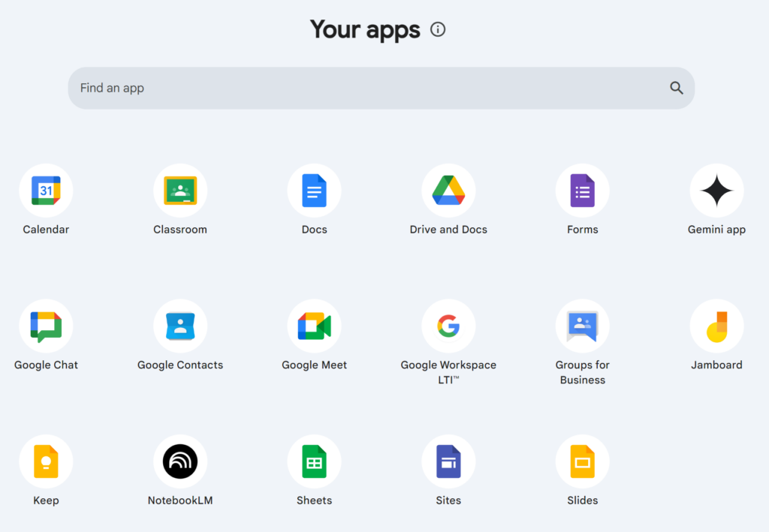This screenshot has height=532, width=769.
Task: Click the info icon beside Your apps
Action: (x=438, y=29)
